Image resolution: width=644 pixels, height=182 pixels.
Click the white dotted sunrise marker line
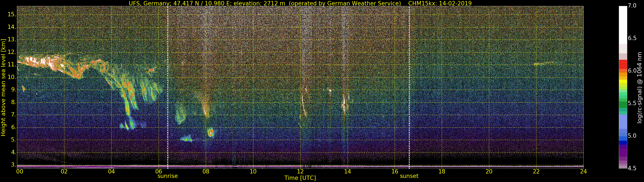pos(167,87)
